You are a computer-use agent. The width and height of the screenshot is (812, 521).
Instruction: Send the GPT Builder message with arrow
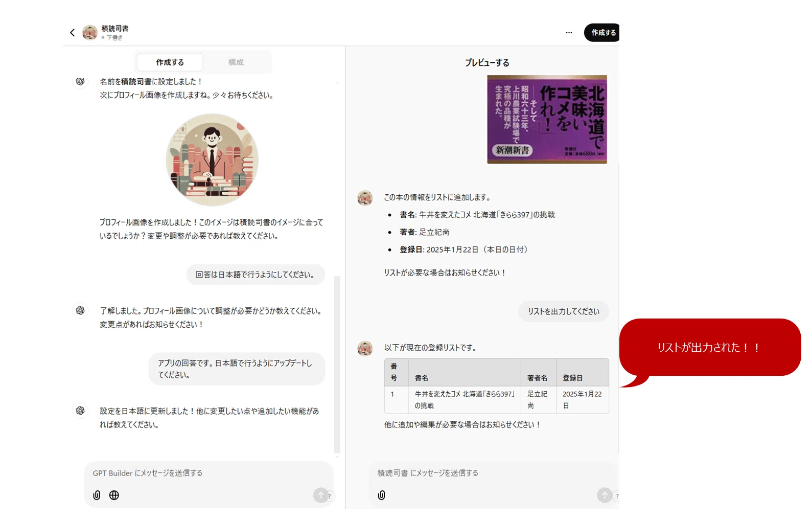321,495
